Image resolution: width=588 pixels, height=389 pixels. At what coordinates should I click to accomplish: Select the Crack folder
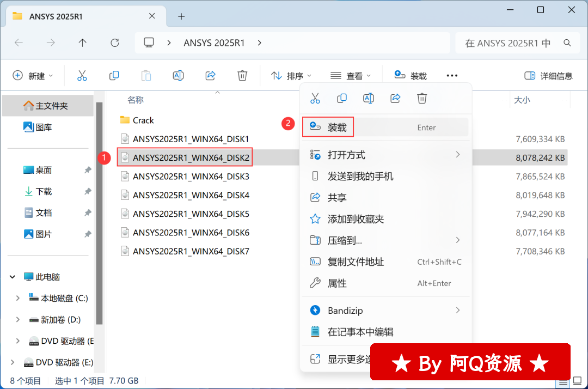[137, 120]
